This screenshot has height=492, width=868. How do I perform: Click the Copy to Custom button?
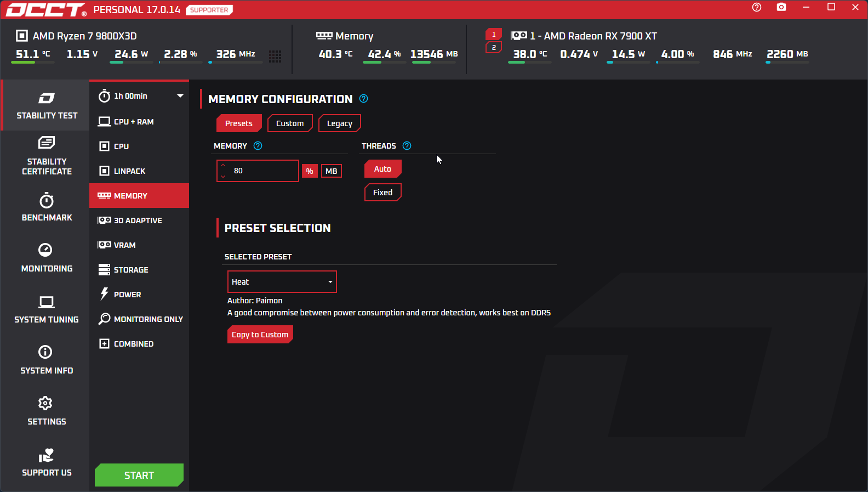coord(260,335)
